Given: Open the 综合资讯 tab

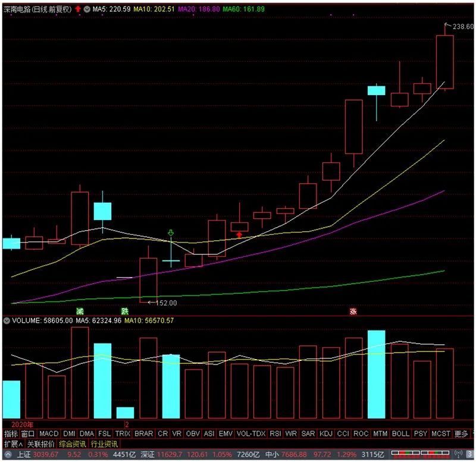Looking at the screenshot, I should click(x=73, y=444).
